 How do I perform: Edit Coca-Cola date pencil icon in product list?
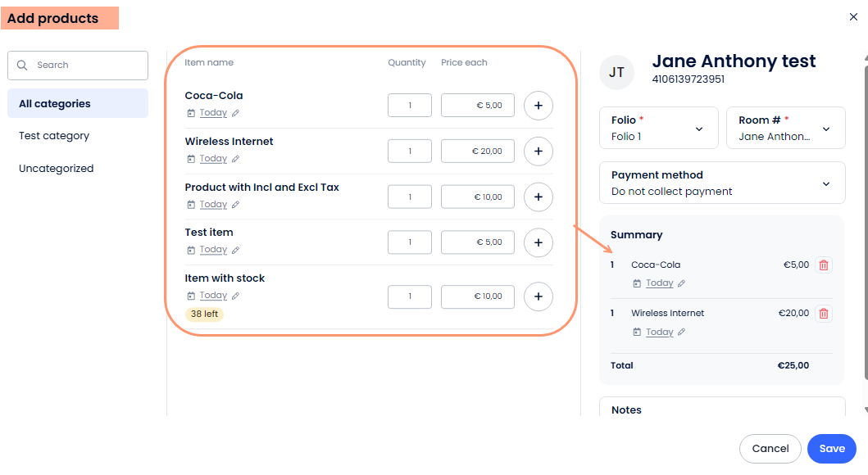[235, 113]
